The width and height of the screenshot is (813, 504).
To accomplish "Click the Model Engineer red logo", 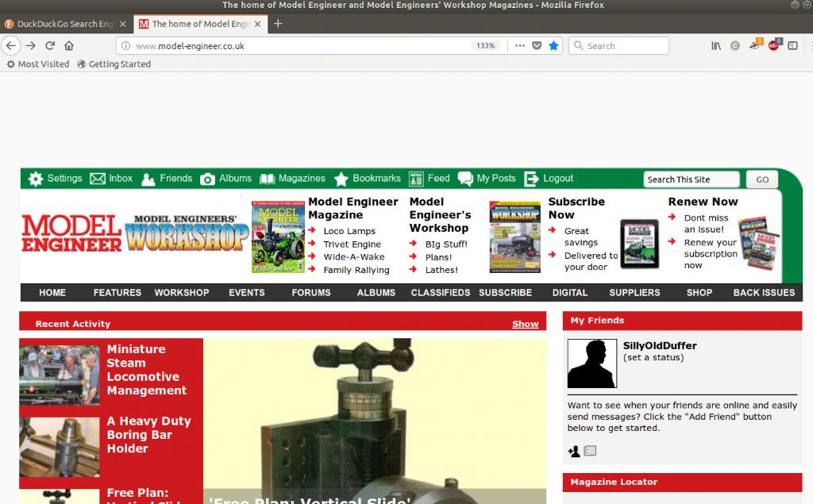I will [x=71, y=233].
